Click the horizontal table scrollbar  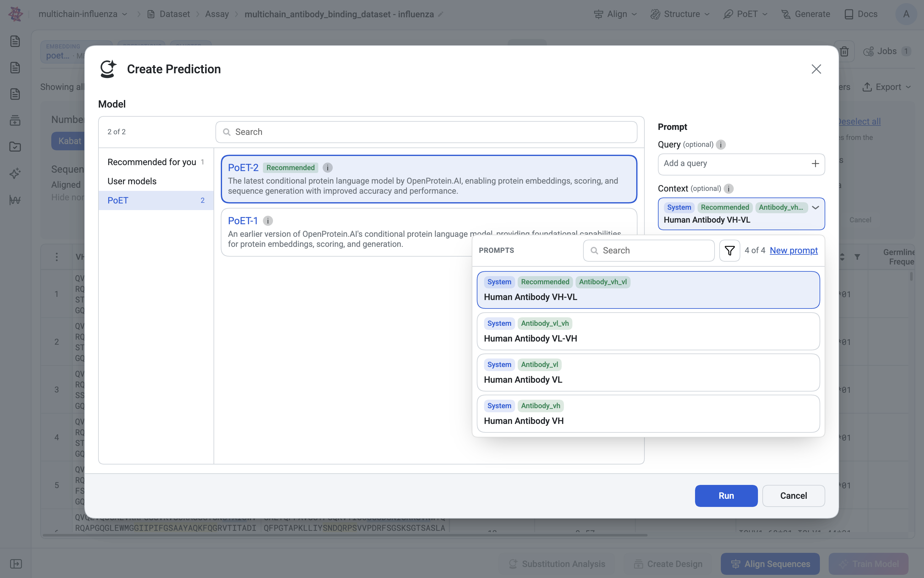click(345, 535)
